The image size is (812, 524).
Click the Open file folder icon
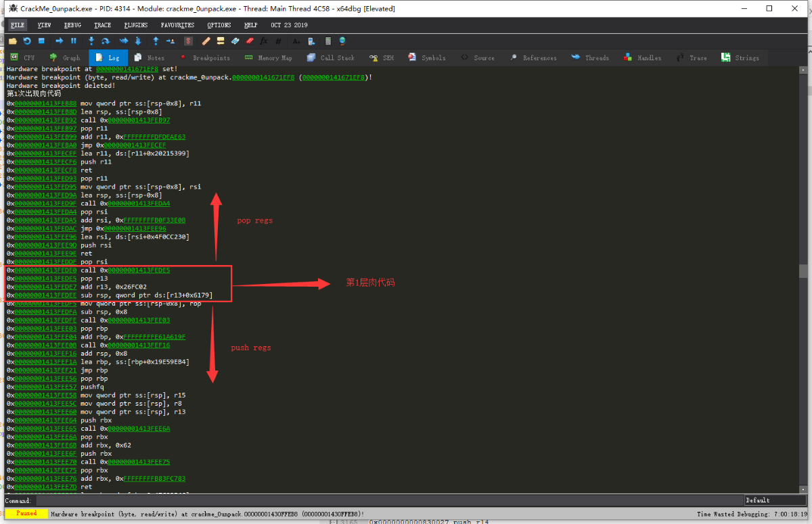pos(13,41)
